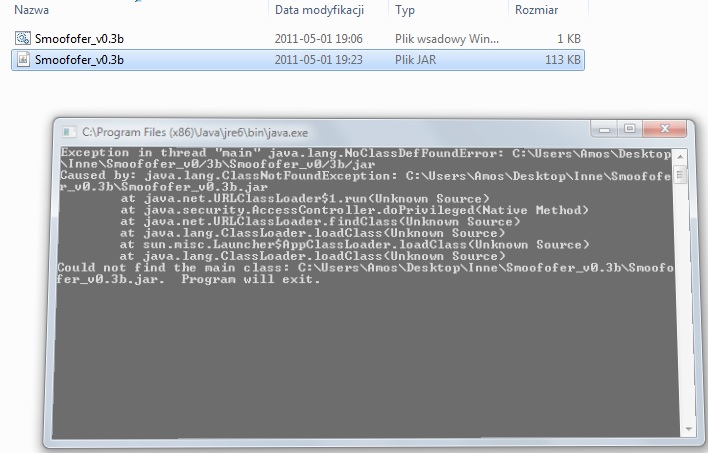Click the 'sun.misc.Launcher$AppClassLoader.loadClass' stack line
The width and height of the screenshot is (708, 453).
click(x=354, y=245)
